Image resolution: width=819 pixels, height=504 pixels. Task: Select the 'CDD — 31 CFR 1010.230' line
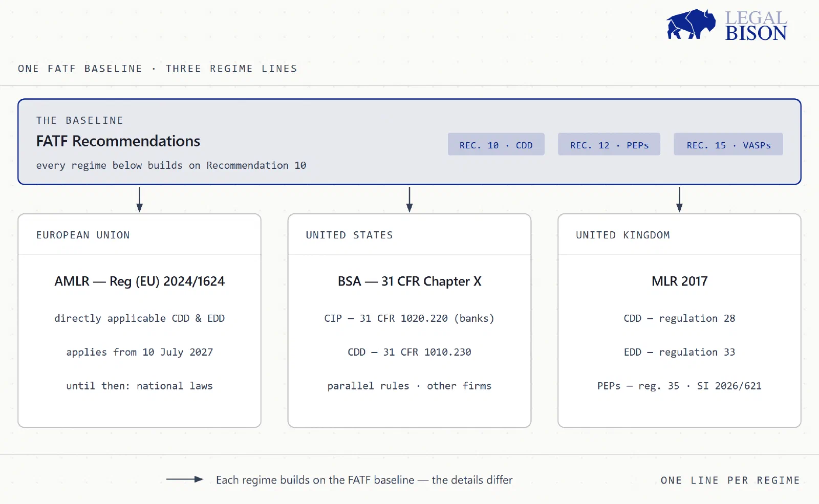click(409, 352)
